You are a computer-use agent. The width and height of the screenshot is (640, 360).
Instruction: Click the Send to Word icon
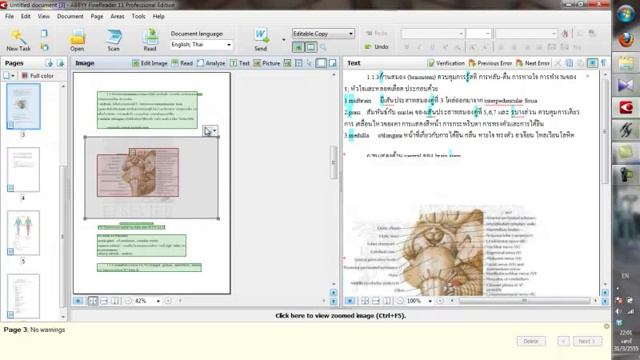(x=261, y=36)
